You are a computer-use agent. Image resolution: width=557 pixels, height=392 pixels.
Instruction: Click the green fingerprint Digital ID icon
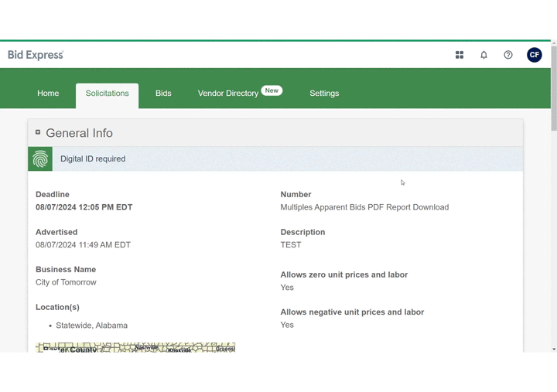[x=40, y=159]
